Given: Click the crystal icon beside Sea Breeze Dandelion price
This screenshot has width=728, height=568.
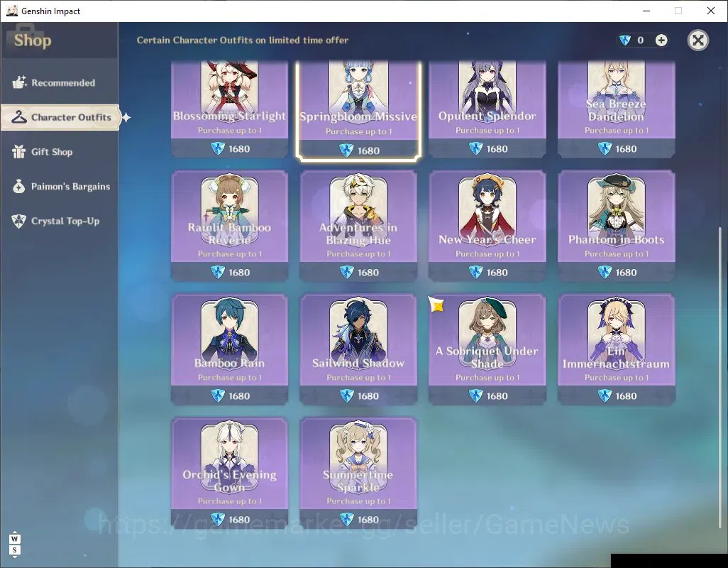Looking at the screenshot, I should (604, 149).
